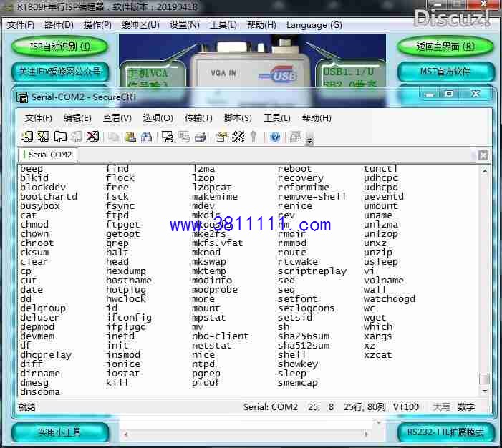Click the MST官方软件 button
The width and height of the screenshot is (502, 448).
coord(445,72)
